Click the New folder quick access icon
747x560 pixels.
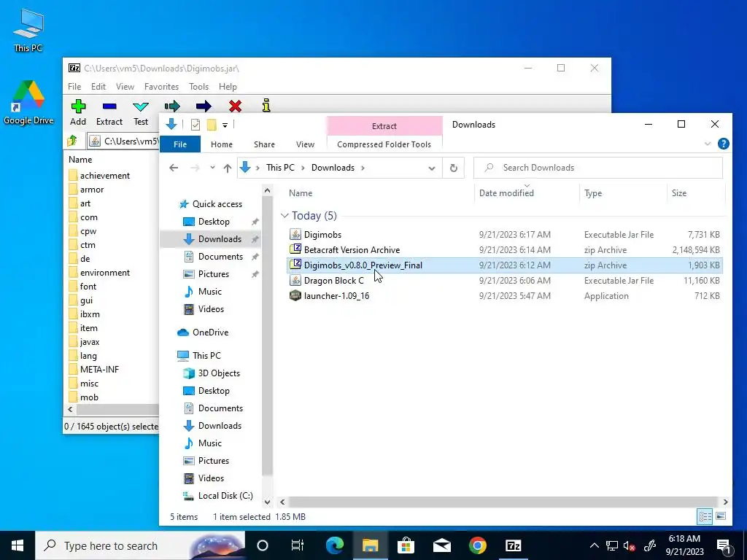point(212,125)
